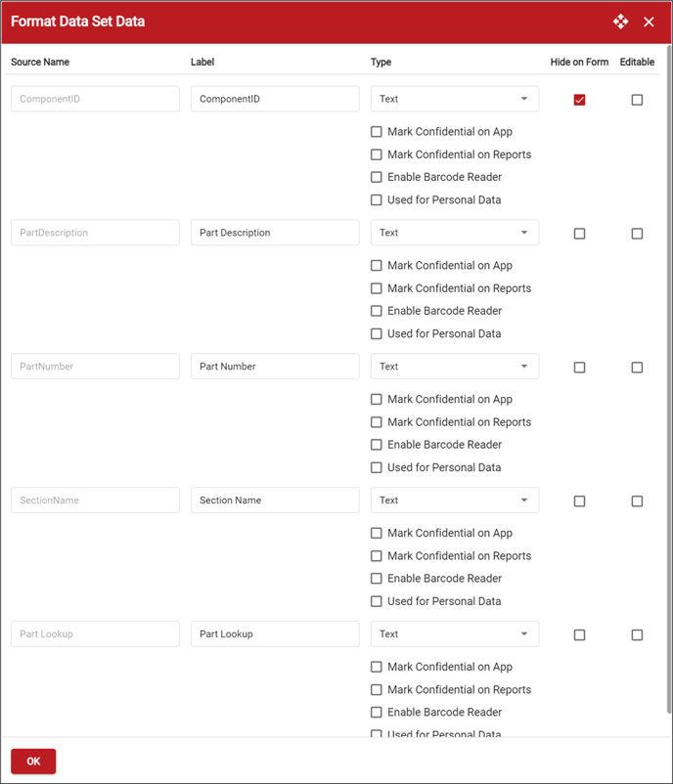
Task: Click the PartDescription source name field
Action: click(x=95, y=233)
